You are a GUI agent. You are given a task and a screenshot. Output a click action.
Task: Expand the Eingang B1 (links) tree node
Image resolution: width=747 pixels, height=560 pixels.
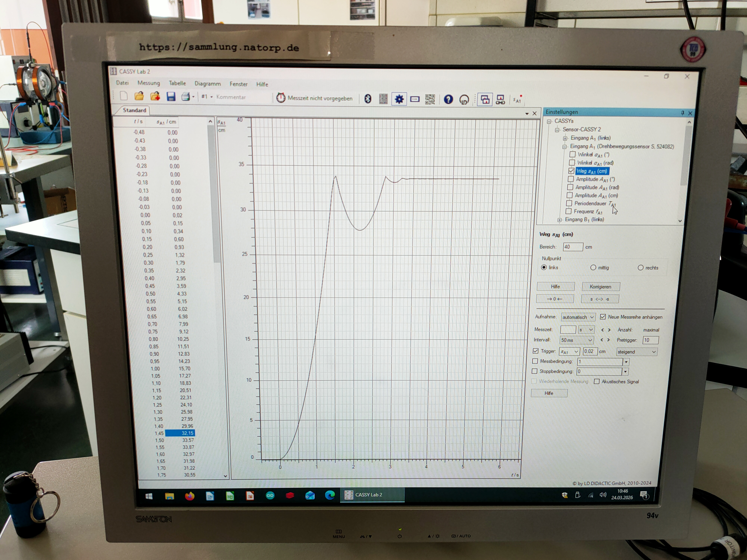(x=560, y=220)
